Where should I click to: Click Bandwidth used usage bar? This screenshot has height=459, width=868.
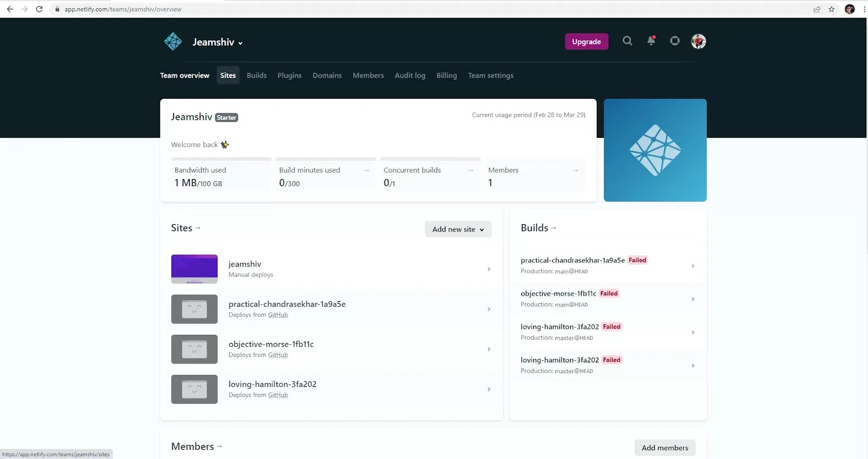[221, 159]
